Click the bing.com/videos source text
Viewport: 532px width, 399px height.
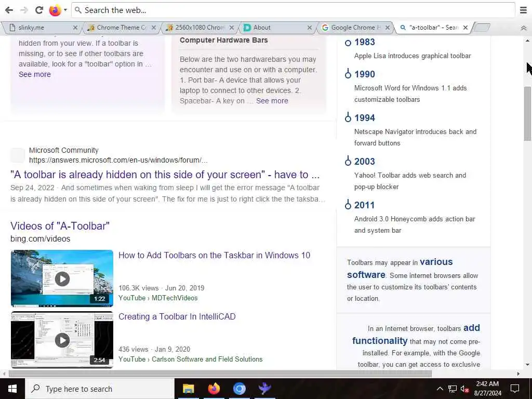pyautogui.click(x=41, y=239)
